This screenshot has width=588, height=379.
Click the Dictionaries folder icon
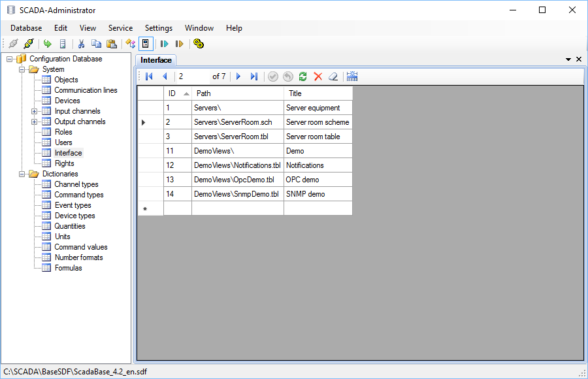(34, 174)
